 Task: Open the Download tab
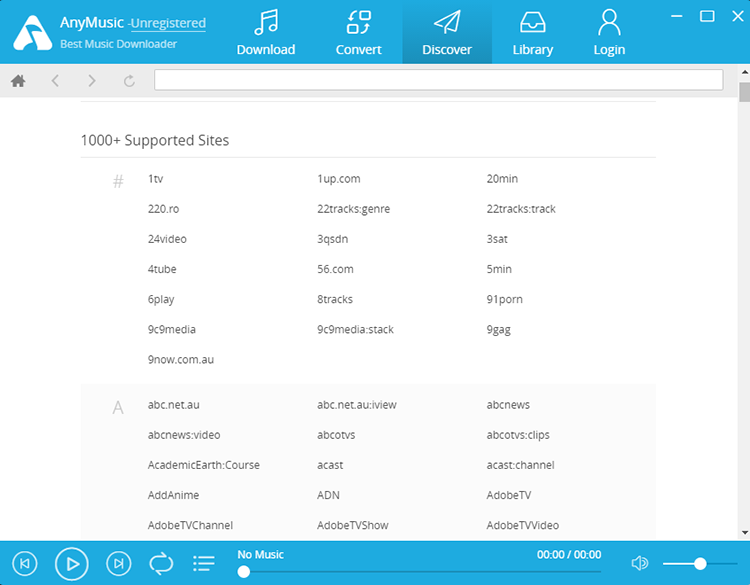(x=265, y=33)
